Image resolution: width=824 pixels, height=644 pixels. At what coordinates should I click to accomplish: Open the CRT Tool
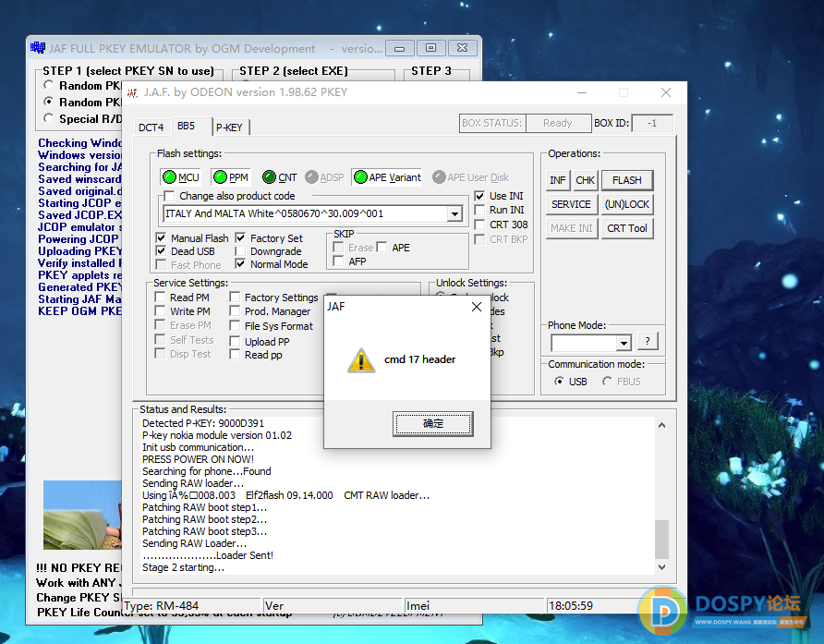pos(627,228)
